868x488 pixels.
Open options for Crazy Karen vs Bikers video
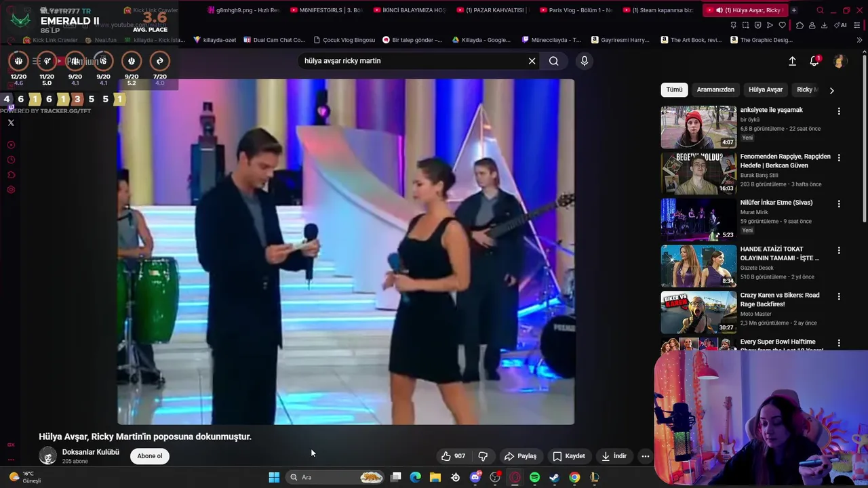click(839, 297)
